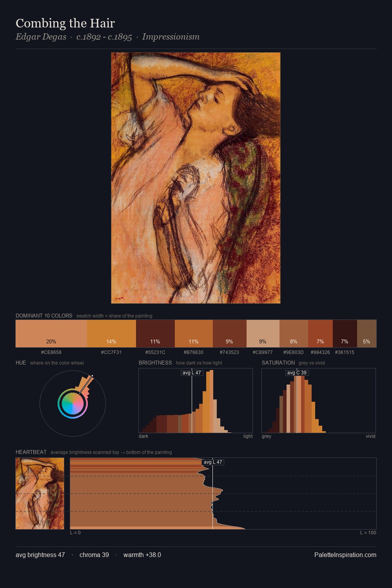Click the 'vivid' axis label
This screenshot has width=392, height=588.
click(370, 436)
